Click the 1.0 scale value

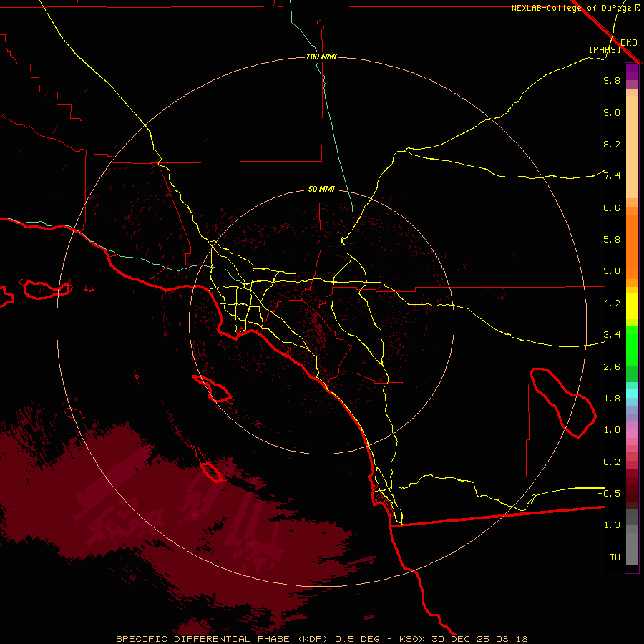[612, 430]
